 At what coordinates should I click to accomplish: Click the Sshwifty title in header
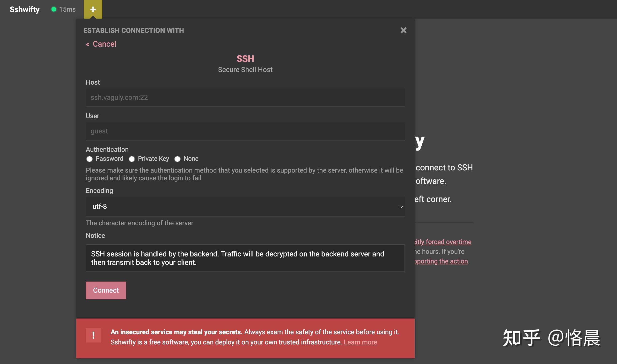24,9
